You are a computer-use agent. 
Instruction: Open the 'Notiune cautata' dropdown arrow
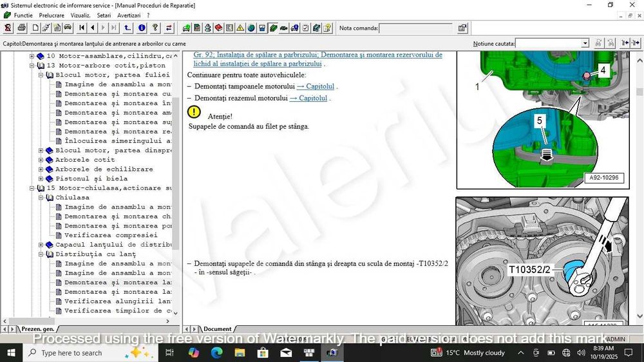(x=585, y=43)
